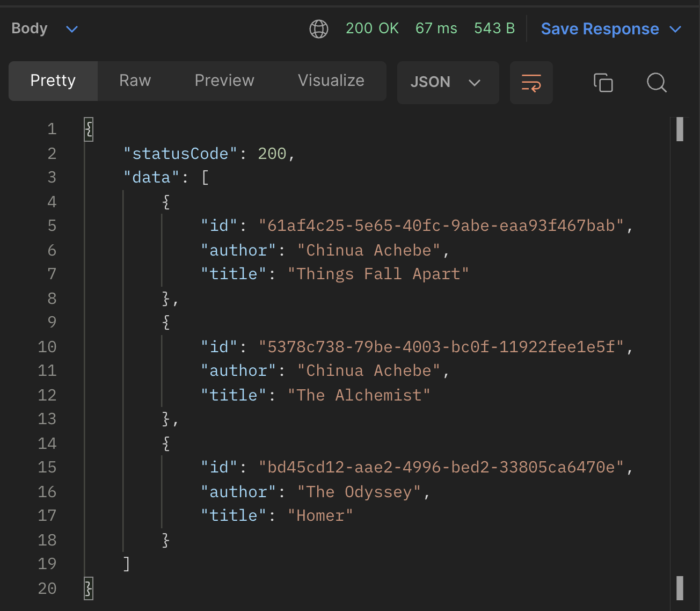Click "The Odyssey" author value
The width and height of the screenshot is (700, 611).
[x=359, y=492]
